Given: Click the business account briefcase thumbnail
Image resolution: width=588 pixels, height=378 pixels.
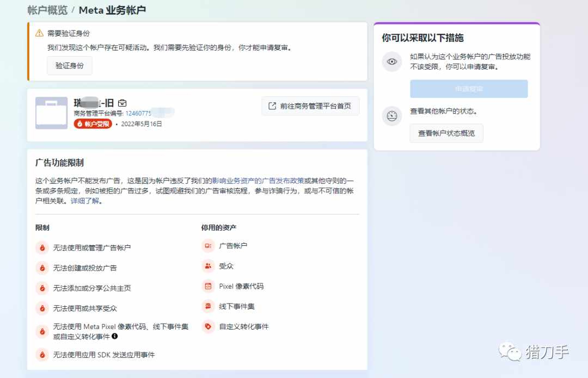Looking at the screenshot, I should click(x=51, y=113).
